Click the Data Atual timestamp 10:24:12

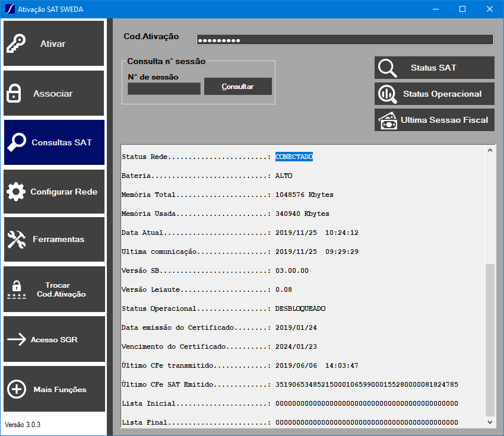pos(342,233)
